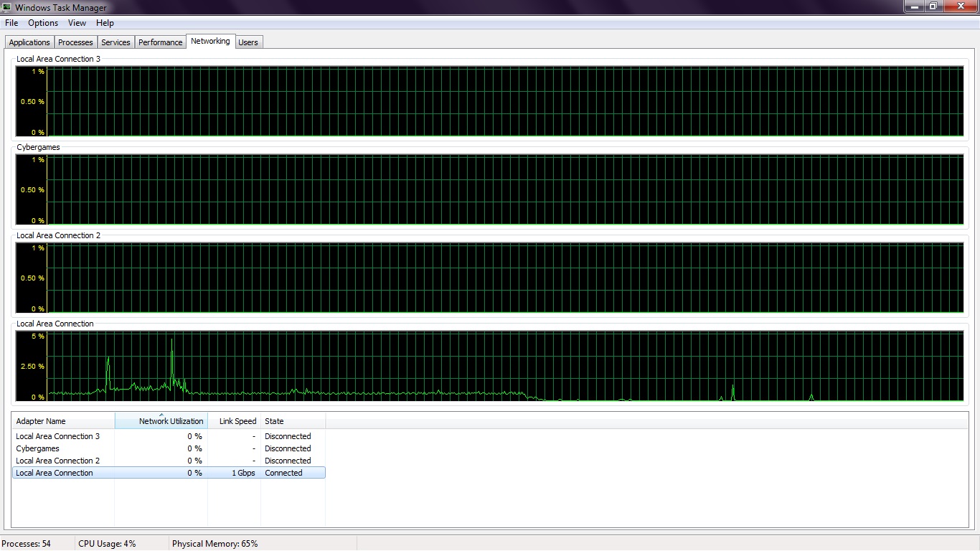Viewport: 980px width, 551px height.
Task: Select adapter name "Cybergames" in the adapter list
Action: coord(37,448)
